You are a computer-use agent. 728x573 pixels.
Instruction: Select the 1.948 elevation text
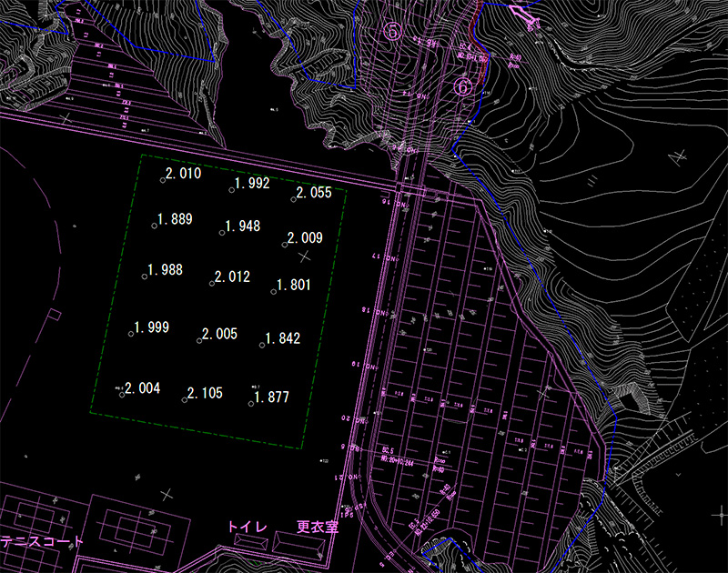(x=242, y=226)
